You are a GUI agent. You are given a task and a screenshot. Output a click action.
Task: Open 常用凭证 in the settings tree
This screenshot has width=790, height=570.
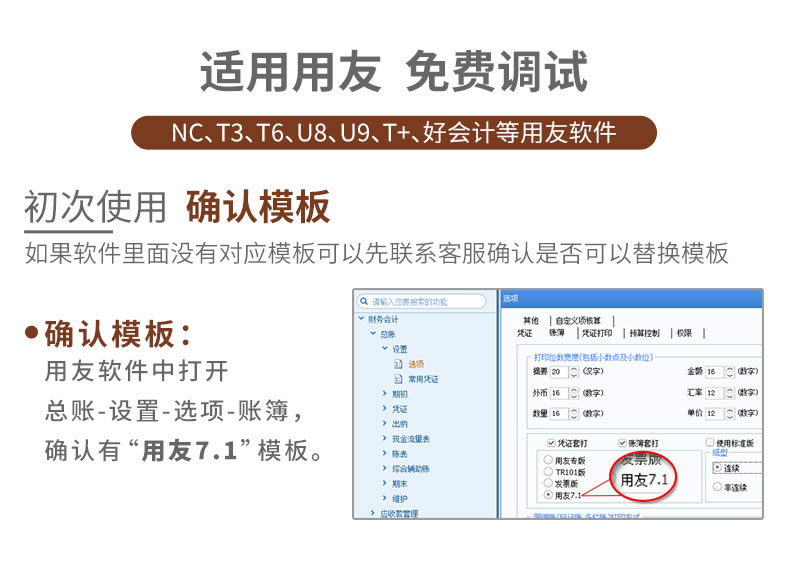pyautogui.click(x=423, y=379)
